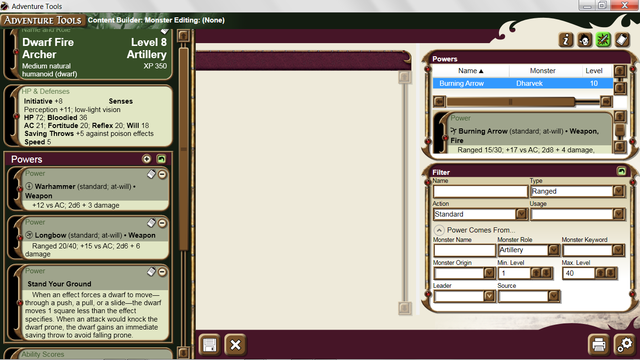Viewport: 640px width, 360px height.
Task: Collapse the Power Comes From section
Action: coord(439,230)
